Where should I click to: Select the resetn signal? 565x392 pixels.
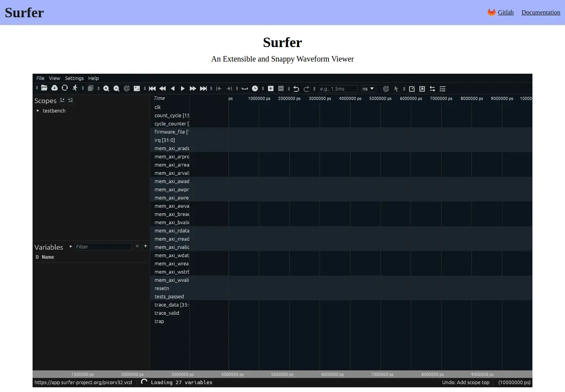(162, 289)
